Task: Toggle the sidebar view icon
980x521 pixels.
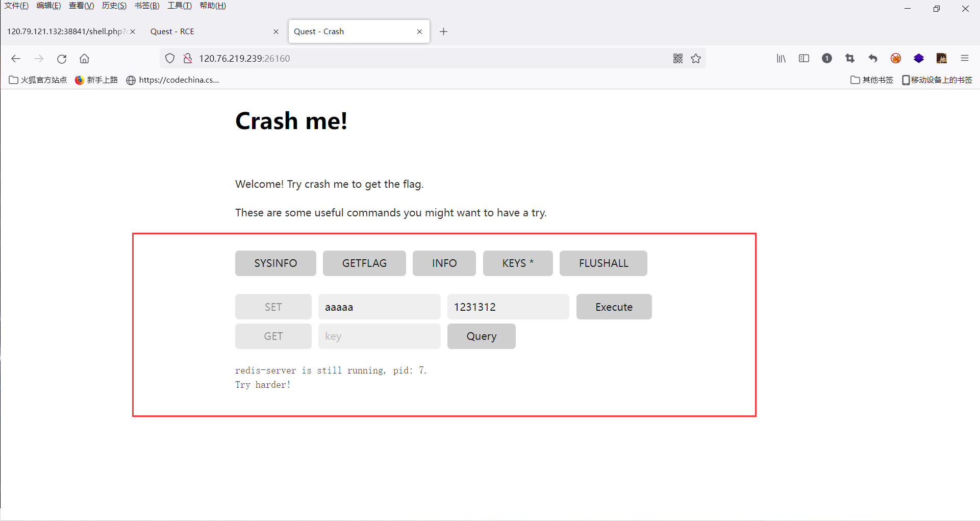Action: 804,59
